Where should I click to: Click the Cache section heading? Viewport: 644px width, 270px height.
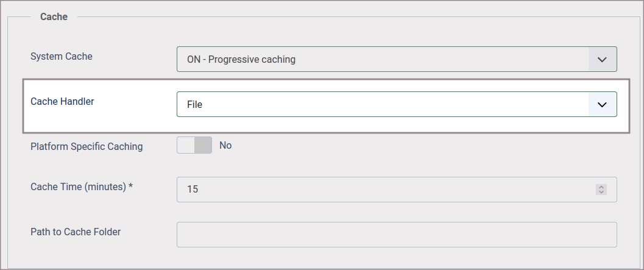pyautogui.click(x=54, y=16)
